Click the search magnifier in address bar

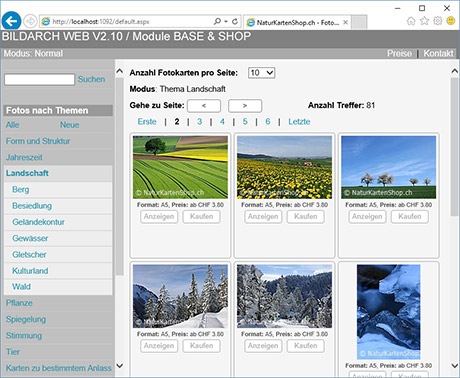[x=217, y=21]
